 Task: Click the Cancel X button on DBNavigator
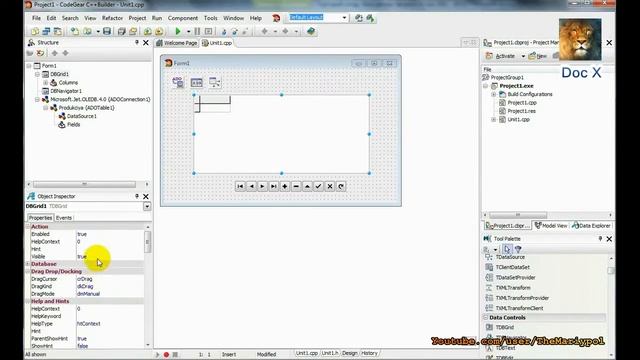tap(330, 186)
